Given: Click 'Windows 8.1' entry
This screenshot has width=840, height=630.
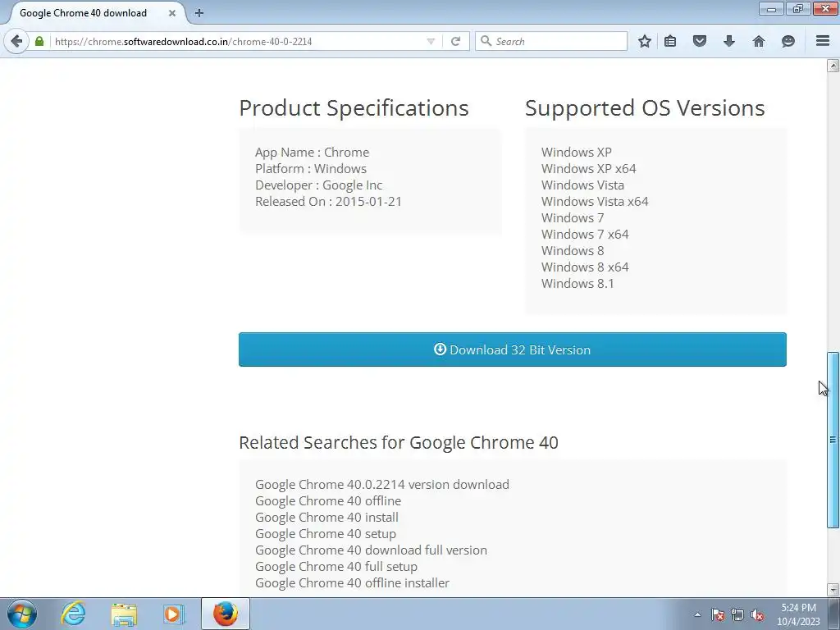Looking at the screenshot, I should coord(577,283).
